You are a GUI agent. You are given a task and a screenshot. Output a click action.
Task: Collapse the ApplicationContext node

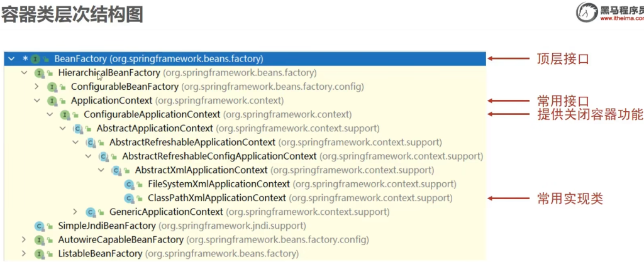(x=37, y=101)
